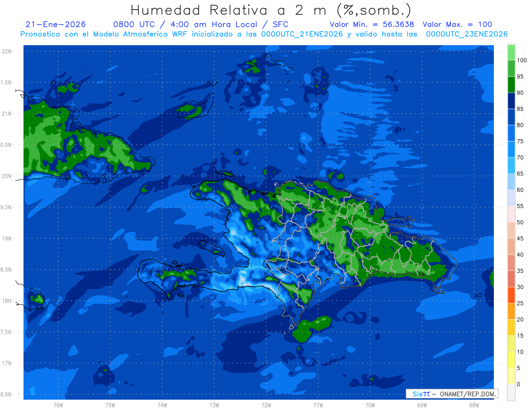Select the '20N' latitude label

[x=7, y=176]
